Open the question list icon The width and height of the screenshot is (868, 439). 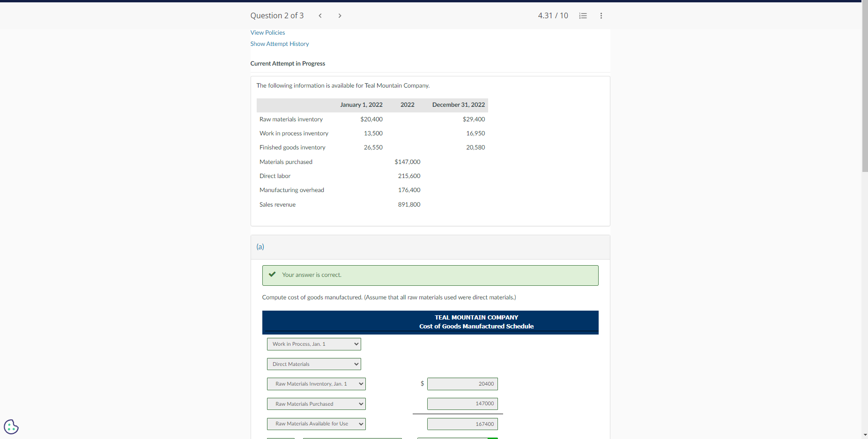[583, 15]
